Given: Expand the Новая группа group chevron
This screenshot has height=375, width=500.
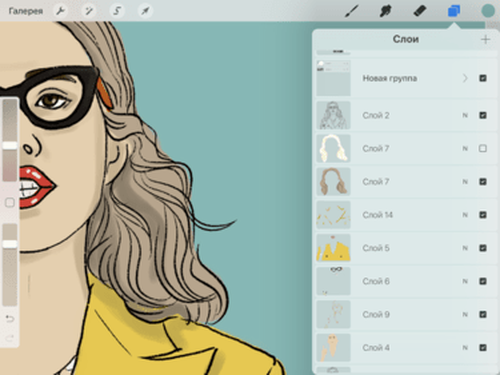Looking at the screenshot, I should tap(465, 78).
